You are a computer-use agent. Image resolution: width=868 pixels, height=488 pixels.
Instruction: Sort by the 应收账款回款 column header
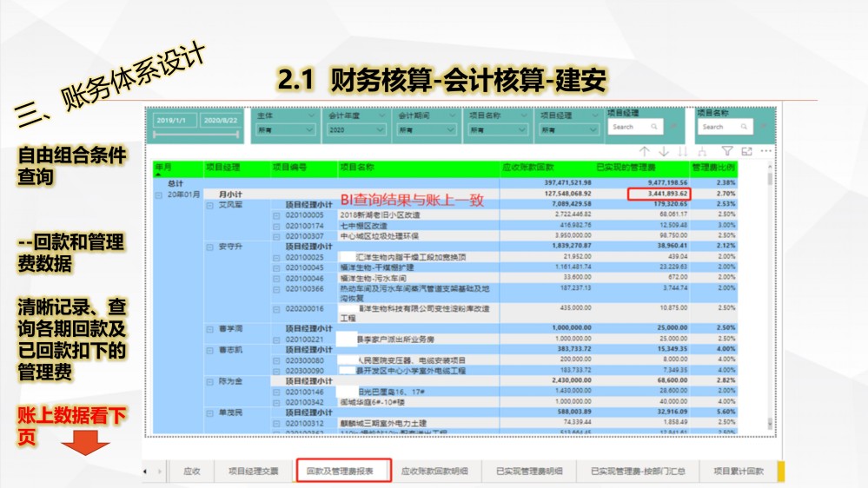pyautogui.click(x=527, y=167)
